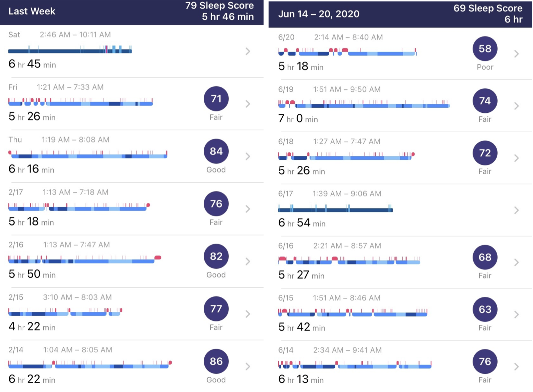
Task: Open 2/15 sleep details via chevron
Action: tap(248, 314)
